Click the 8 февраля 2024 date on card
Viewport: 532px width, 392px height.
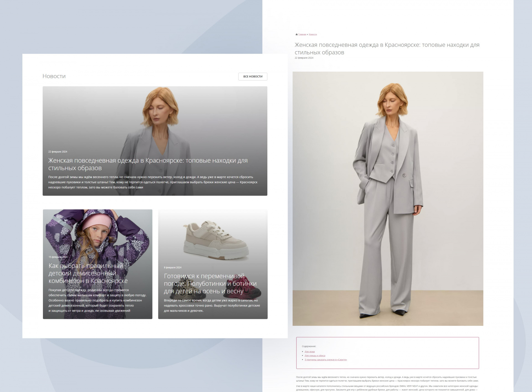173,267
